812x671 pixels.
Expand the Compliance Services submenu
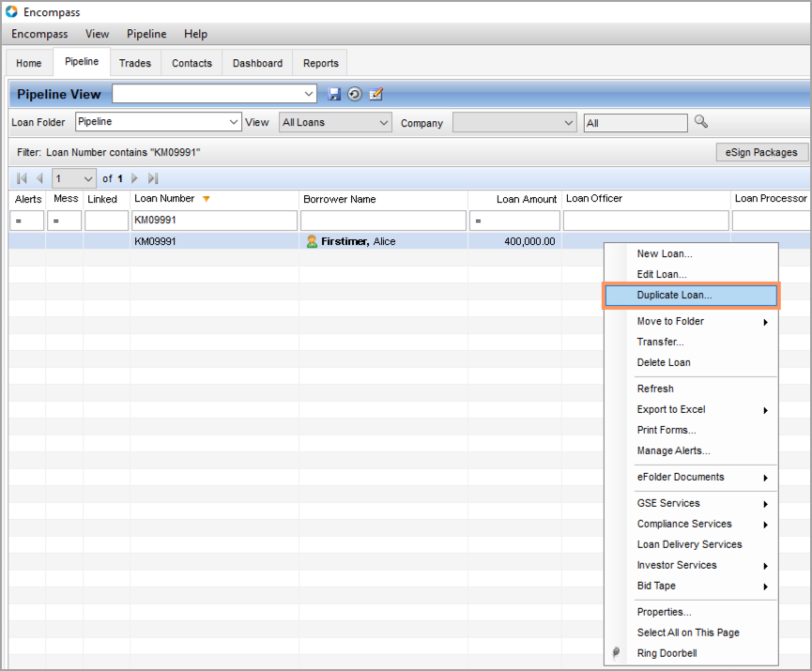(x=765, y=525)
